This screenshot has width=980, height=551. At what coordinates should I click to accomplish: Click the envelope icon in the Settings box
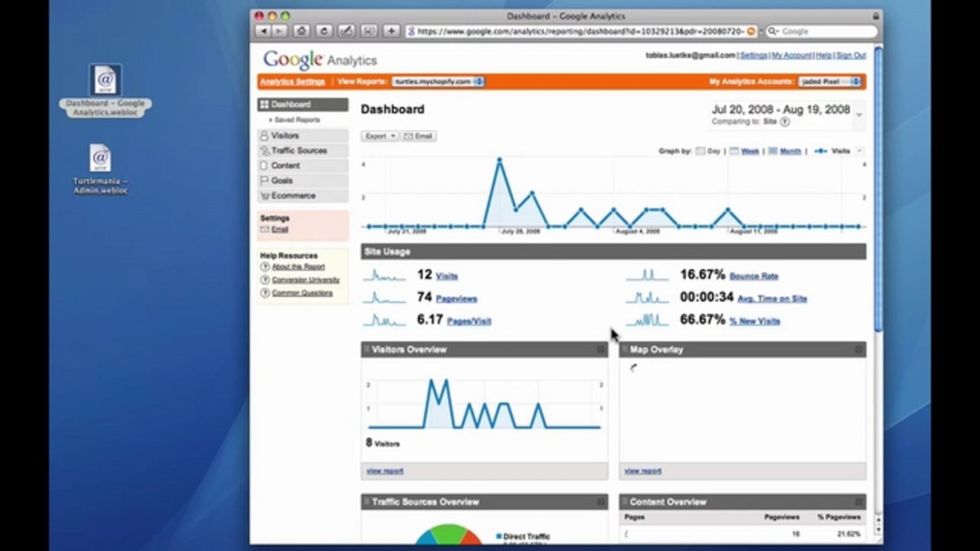pos(265,229)
